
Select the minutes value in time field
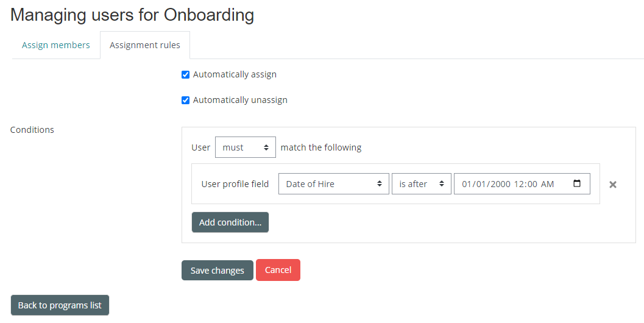click(532, 184)
